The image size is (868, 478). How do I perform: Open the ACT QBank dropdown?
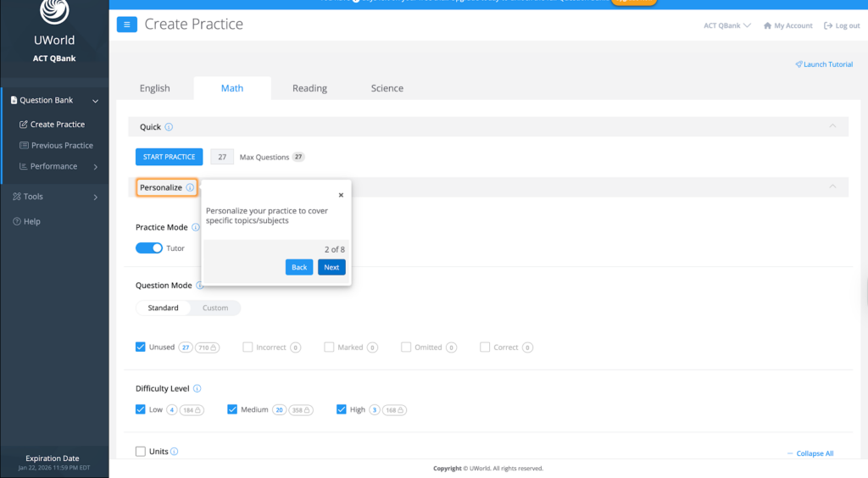pyautogui.click(x=726, y=25)
